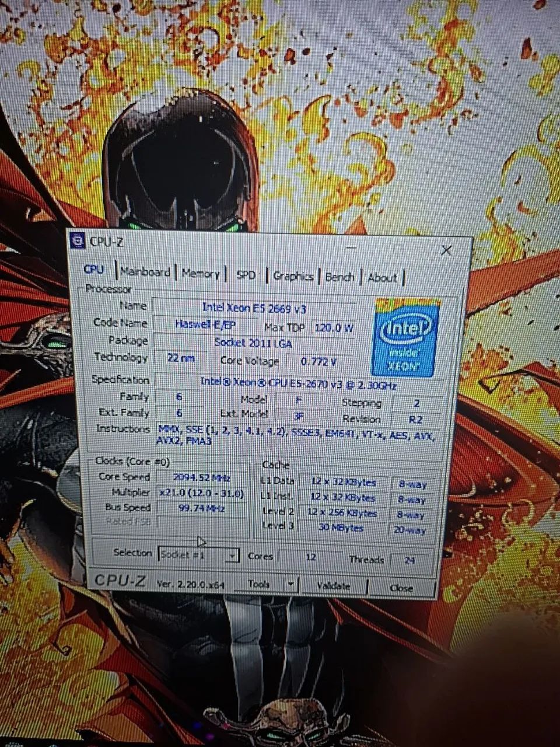Open the Mainboard tab
Screen dimensions: 560x747
click(145, 271)
